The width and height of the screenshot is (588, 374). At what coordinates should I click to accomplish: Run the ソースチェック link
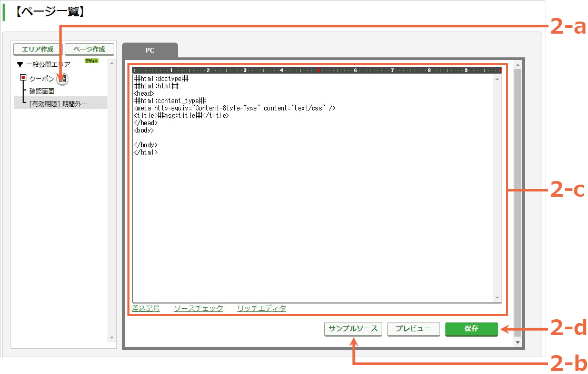pos(198,308)
